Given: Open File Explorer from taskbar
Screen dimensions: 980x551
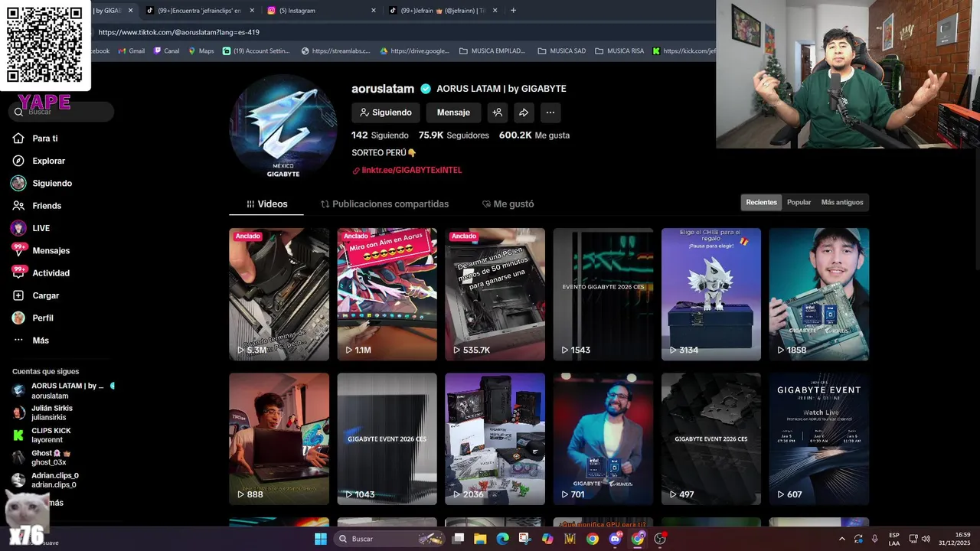Looking at the screenshot, I should click(480, 539).
